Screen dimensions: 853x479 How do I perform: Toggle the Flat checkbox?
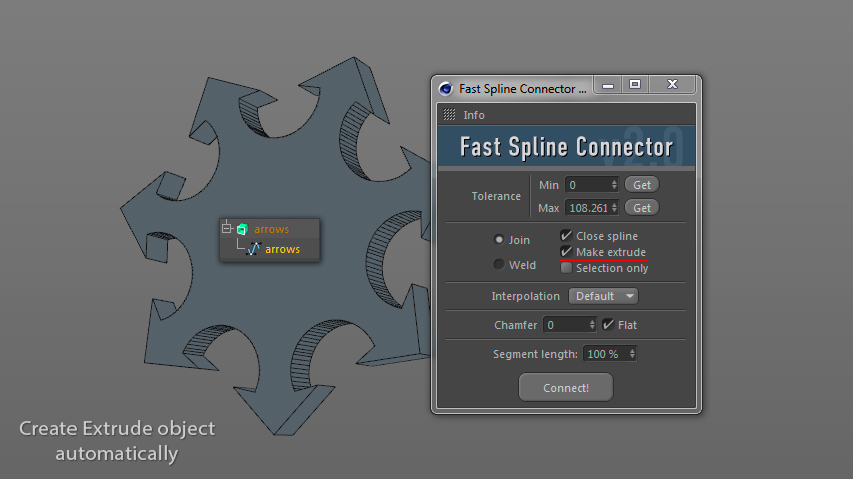608,325
